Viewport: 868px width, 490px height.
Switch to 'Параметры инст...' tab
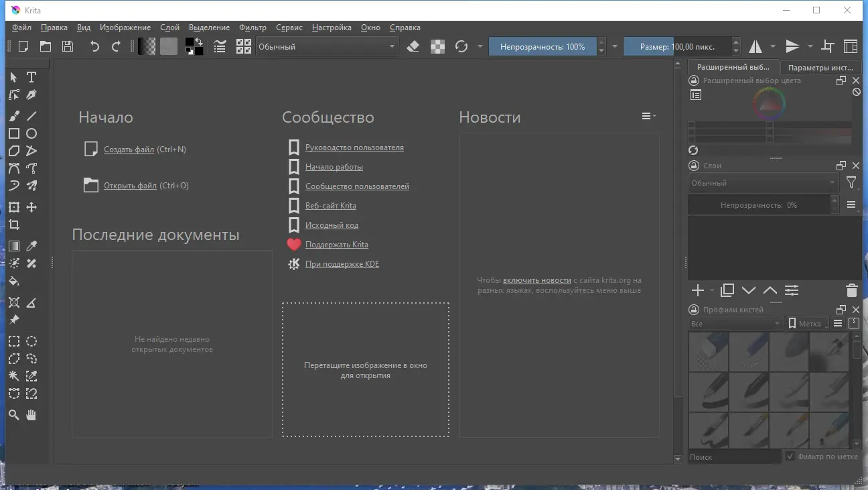click(820, 67)
